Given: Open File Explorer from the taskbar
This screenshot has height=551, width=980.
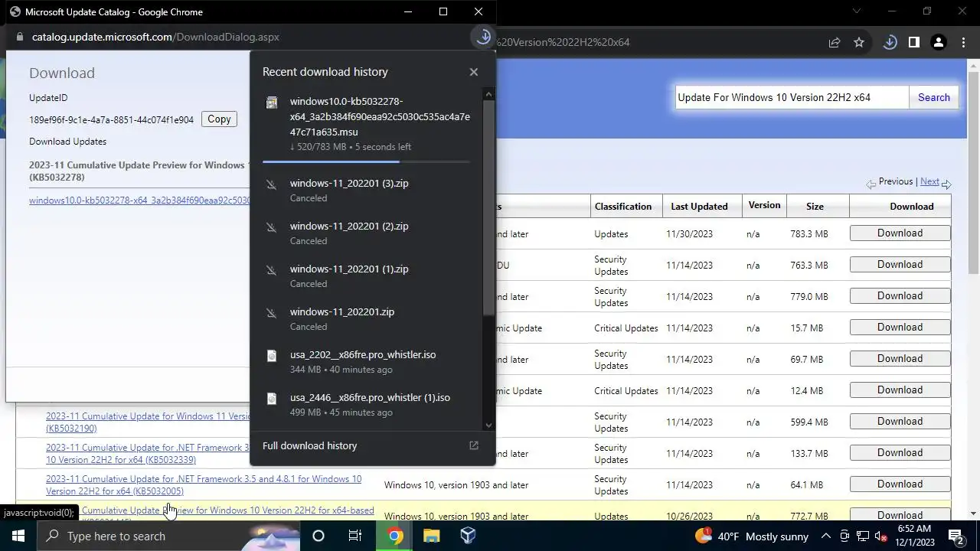Looking at the screenshot, I should [x=431, y=536].
